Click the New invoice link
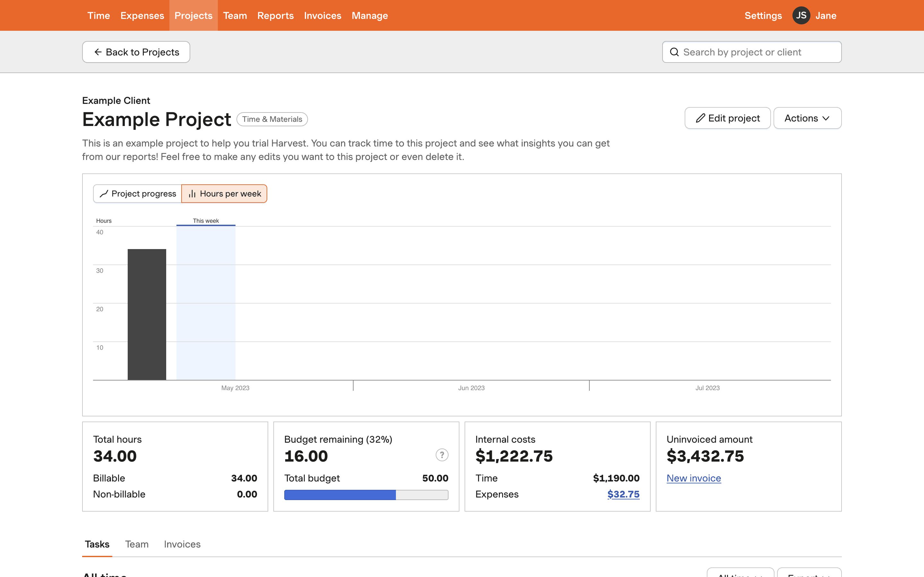 click(x=693, y=478)
